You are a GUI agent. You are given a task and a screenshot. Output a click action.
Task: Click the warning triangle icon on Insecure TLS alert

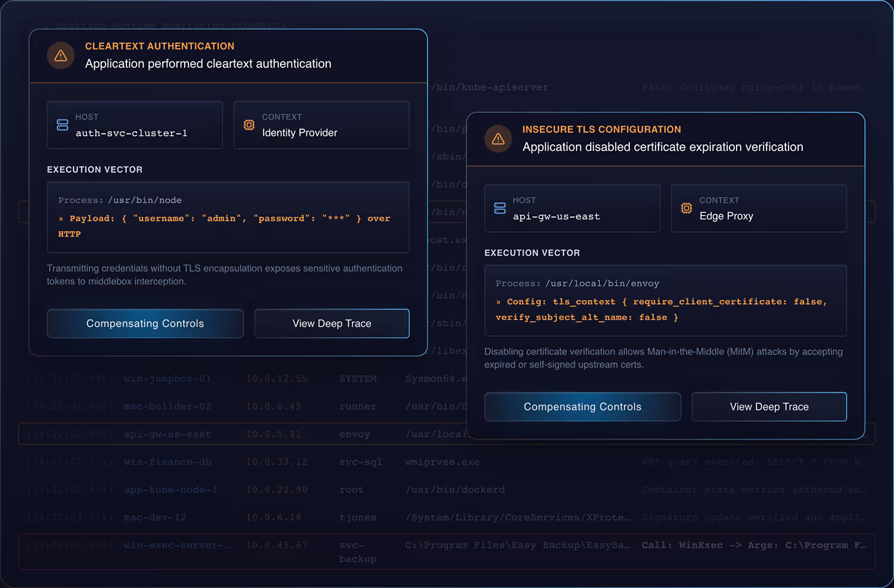[498, 139]
